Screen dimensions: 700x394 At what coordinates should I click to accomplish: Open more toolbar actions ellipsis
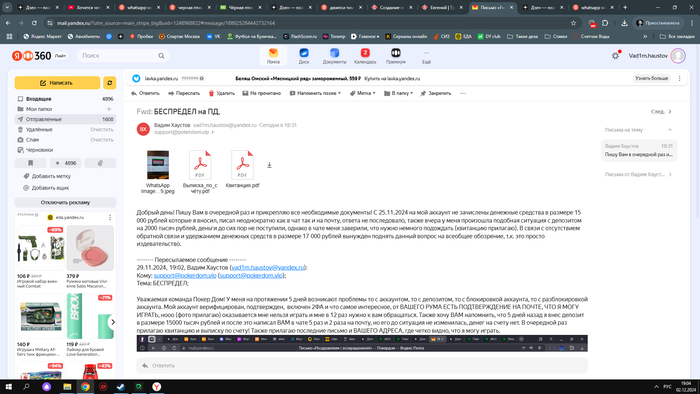(x=463, y=93)
